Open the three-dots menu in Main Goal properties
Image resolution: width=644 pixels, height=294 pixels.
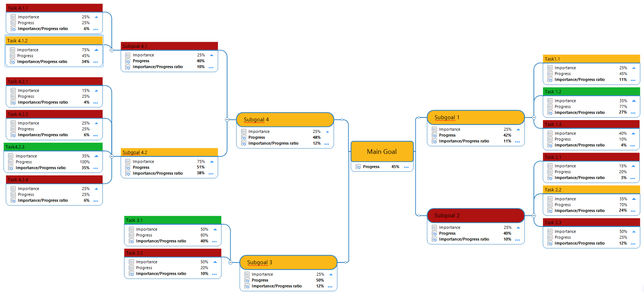tap(406, 167)
